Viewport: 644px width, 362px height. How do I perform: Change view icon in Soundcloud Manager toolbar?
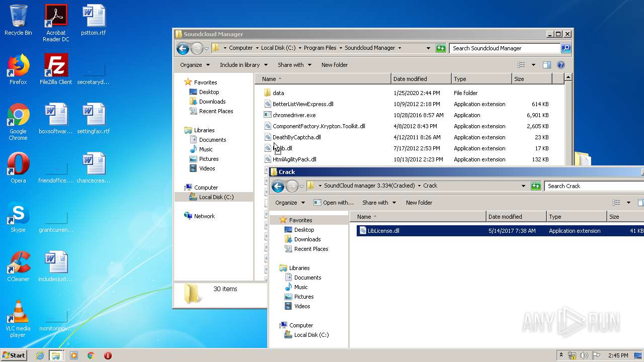(521, 65)
